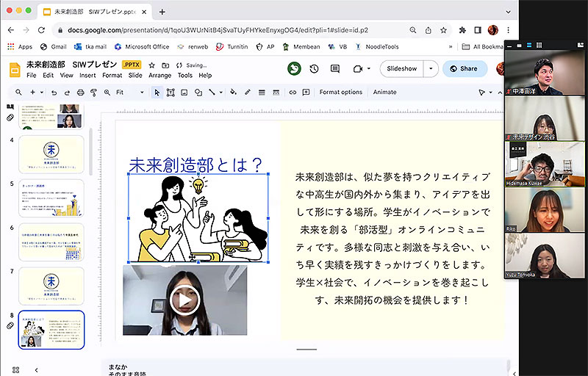Open the Insert menu
This screenshot has height=376, width=588.
[x=87, y=75]
